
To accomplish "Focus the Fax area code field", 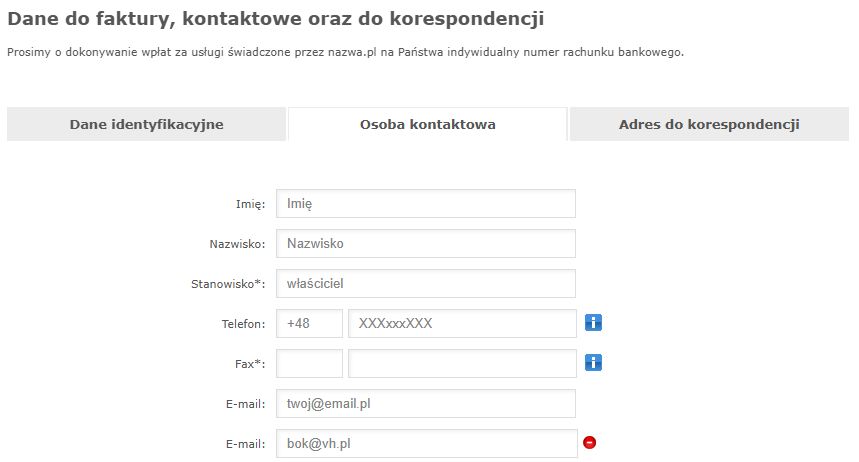I will tap(309, 363).
